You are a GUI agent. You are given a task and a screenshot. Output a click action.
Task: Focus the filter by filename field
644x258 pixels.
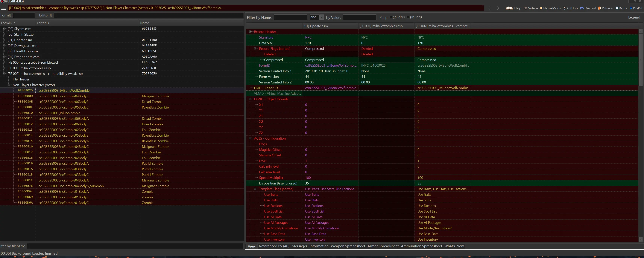point(135,246)
